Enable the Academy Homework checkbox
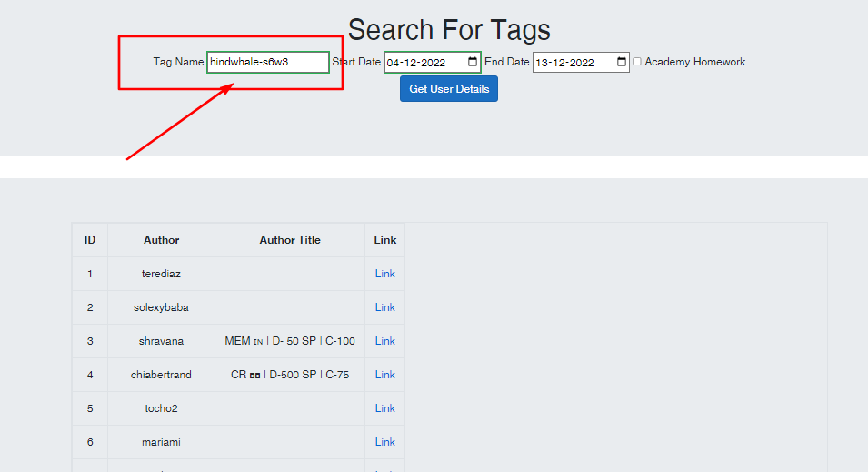Screen dimensions: 868x472 [x=637, y=62]
